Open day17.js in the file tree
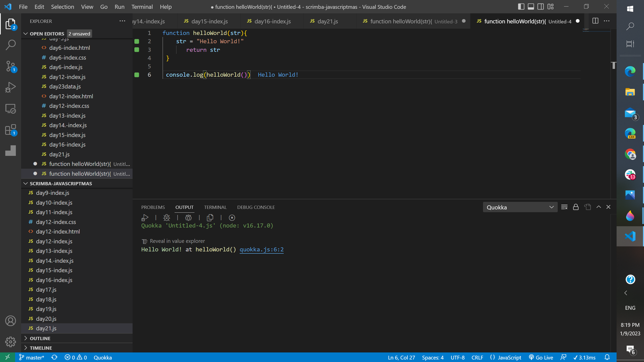The height and width of the screenshot is (362, 644). pos(46,290)
